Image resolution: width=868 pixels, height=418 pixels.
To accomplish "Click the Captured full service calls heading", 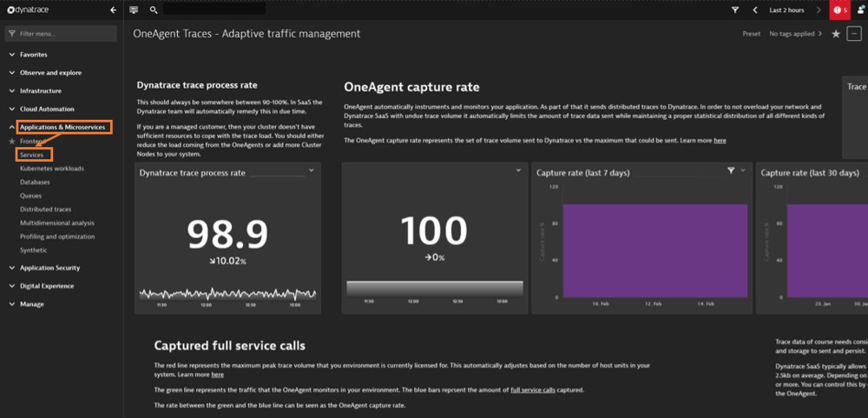I will [229, 346].
